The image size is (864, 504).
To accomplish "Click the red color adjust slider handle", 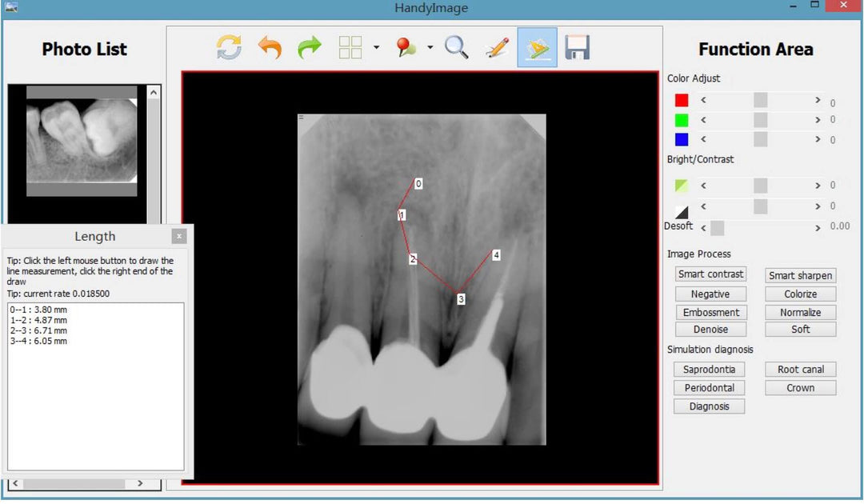I will [x=760, y=100].
